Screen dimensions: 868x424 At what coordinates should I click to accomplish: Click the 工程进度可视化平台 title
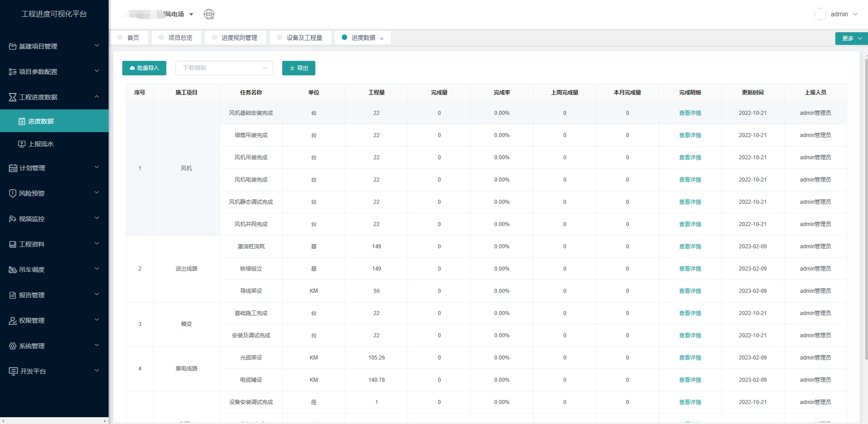54,14
